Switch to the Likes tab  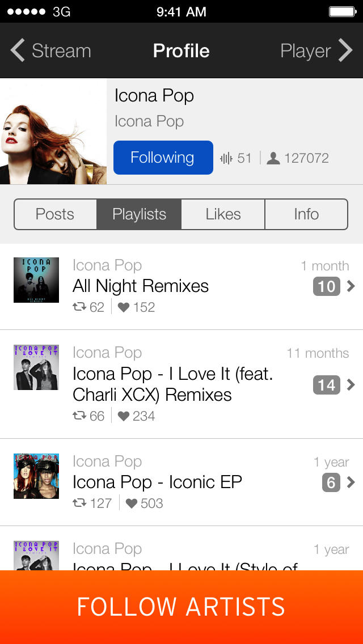223,214
